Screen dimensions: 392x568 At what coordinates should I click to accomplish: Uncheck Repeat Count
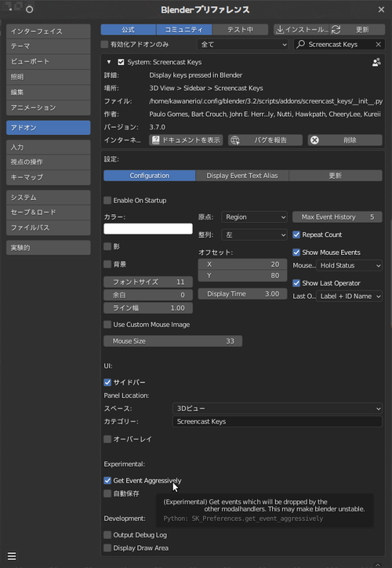[296, 235]
